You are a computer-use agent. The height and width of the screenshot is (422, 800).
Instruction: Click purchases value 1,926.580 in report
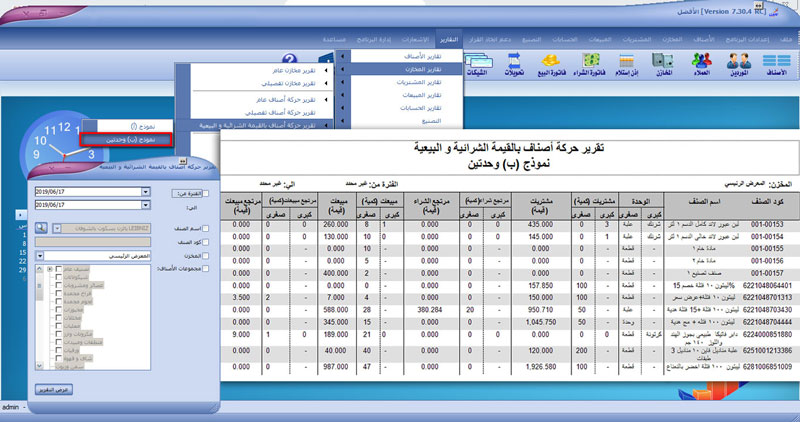click(541, 366)
